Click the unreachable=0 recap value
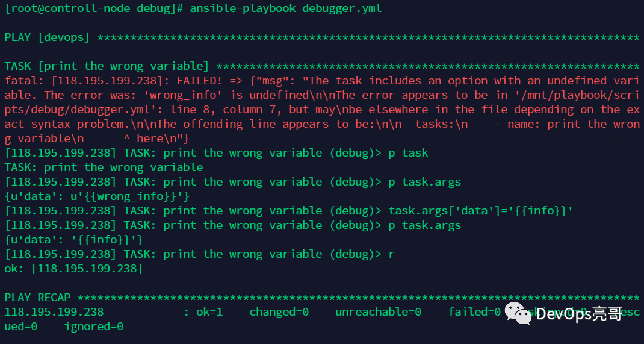 (x=378, y=312)
